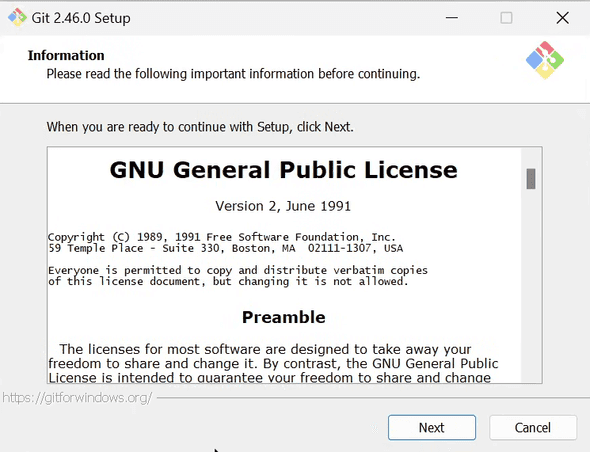Open the gitforwindows.org link
Screen dimensions: 590x452
[77, 398]
